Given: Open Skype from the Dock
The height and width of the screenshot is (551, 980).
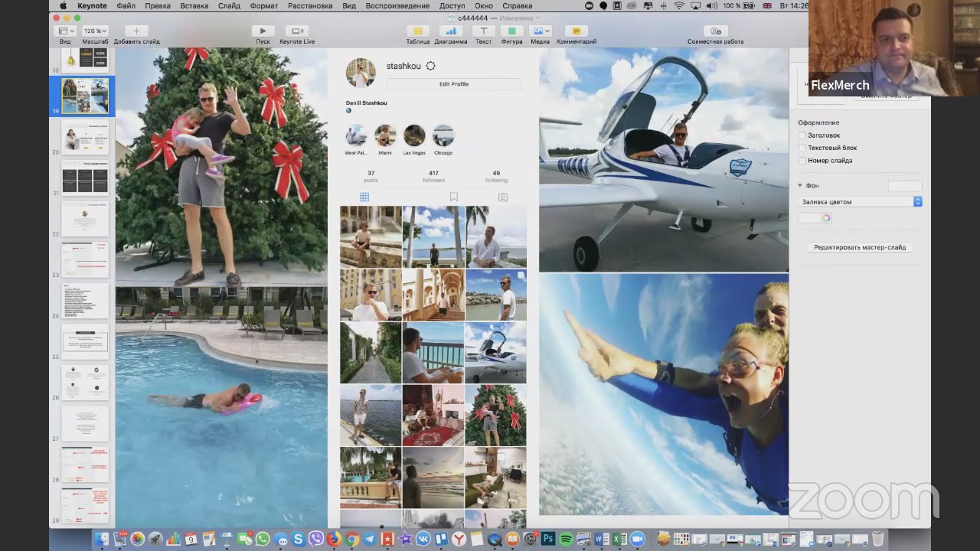Looking at the screenshot, I should (298, 539).
